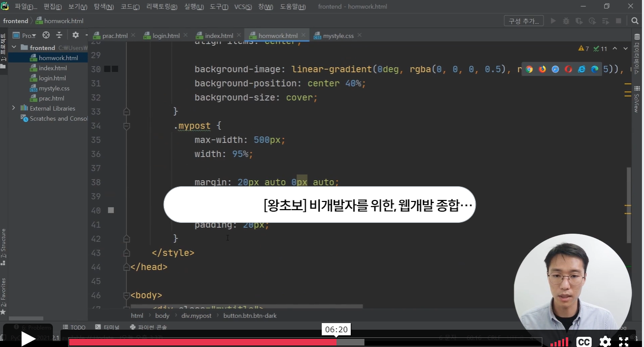644x347 pixels.
Task: Close the mystyle.css tab
Action: click(x=359, y=36)
